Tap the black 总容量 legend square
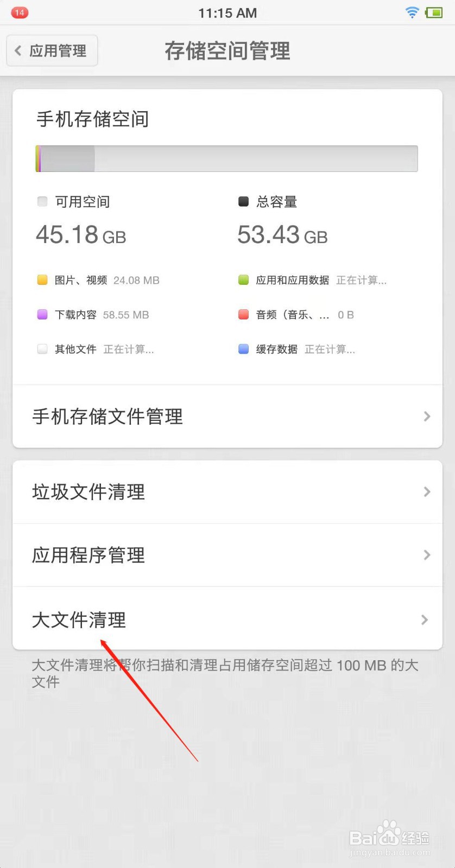The height and width of the screenshot is (868, 455). (243, 202)
